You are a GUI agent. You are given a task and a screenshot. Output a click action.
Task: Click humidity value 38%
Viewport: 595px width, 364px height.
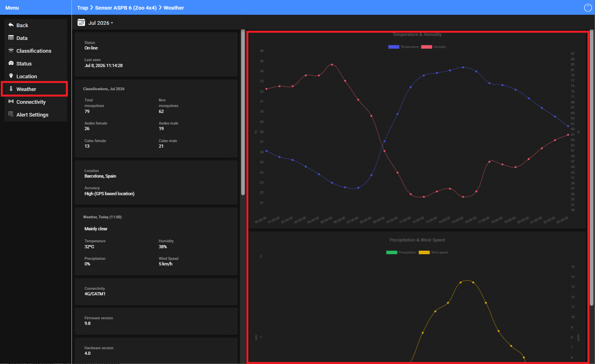pyautogui.click(x=163, y=247)
